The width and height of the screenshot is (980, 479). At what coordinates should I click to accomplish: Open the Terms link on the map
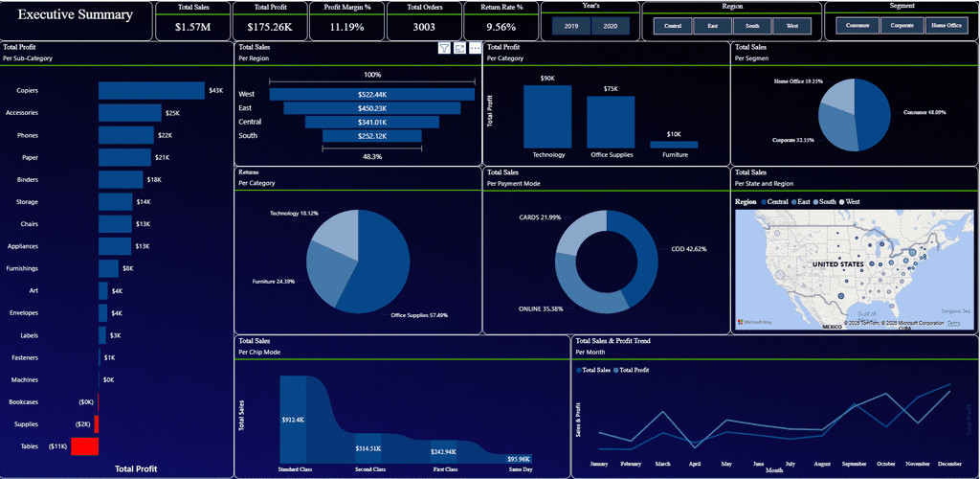pos(954,323)
